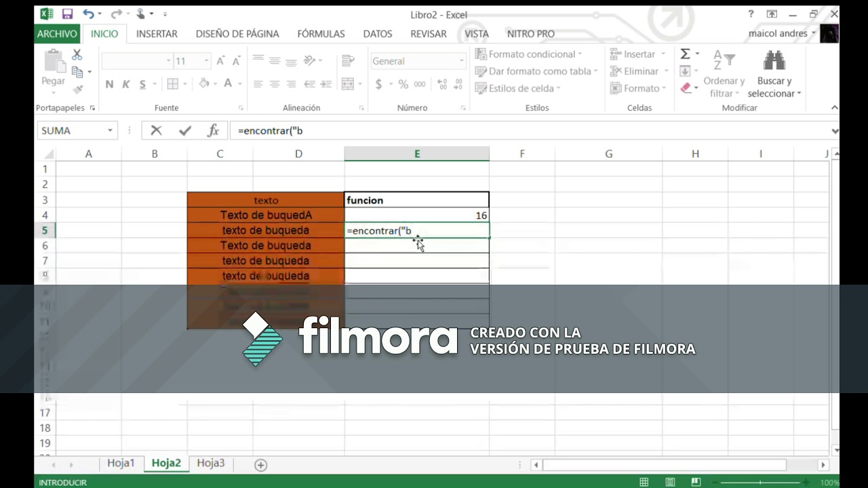Click the font color A icon
The image size is (868, 488).
point(228,83)
